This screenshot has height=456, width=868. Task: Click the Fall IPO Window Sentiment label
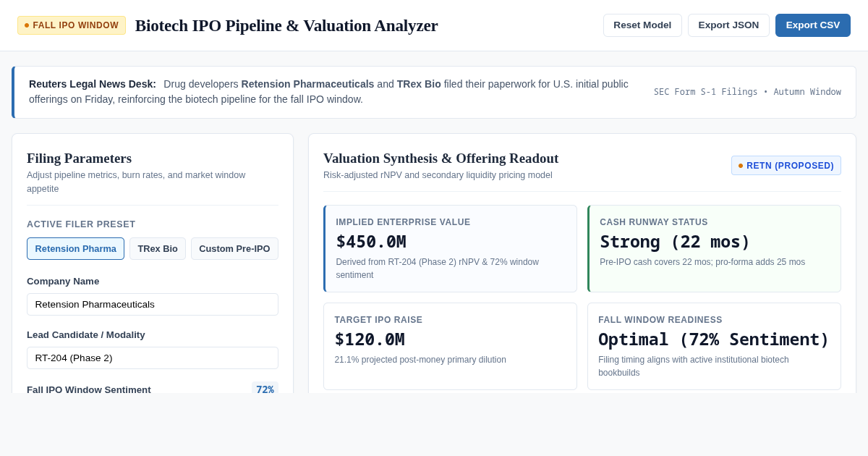(89, 389)
